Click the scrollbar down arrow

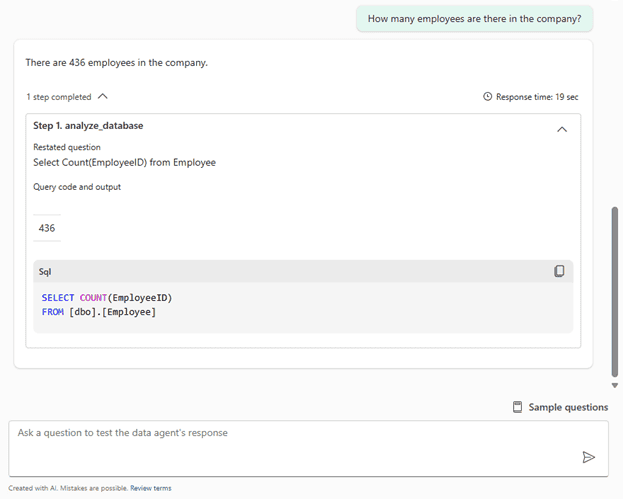(x=615, y=385)
